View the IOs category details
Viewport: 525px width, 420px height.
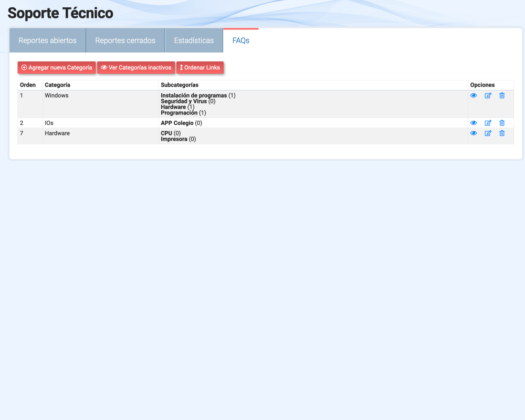click(x=474, y=123)
